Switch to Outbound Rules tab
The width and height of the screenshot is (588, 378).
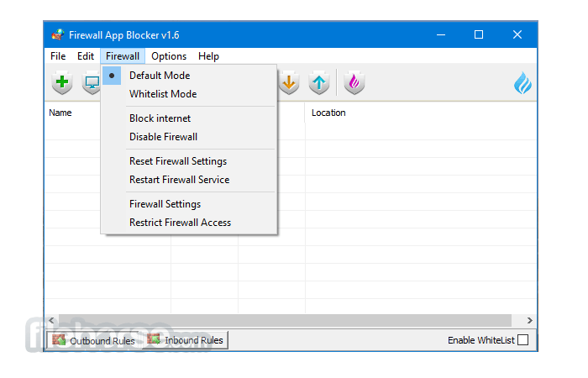94,340
